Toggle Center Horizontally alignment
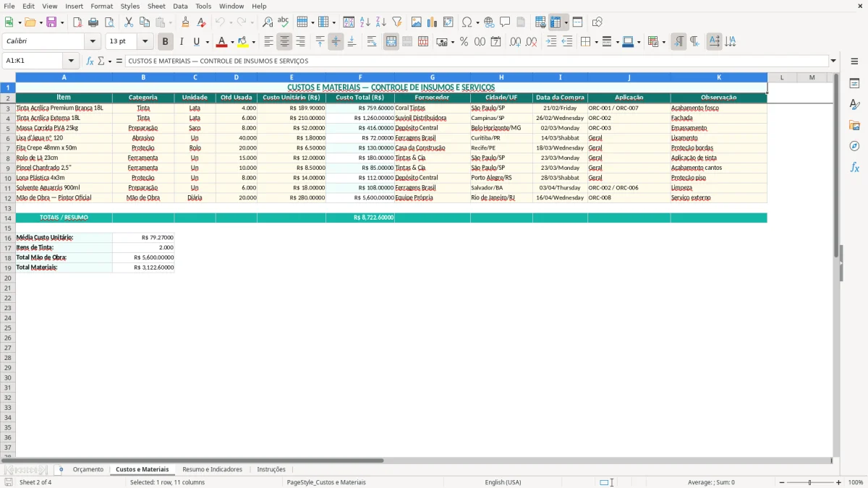The height and width of the screenshot is (488, 868). pos(284,42)
